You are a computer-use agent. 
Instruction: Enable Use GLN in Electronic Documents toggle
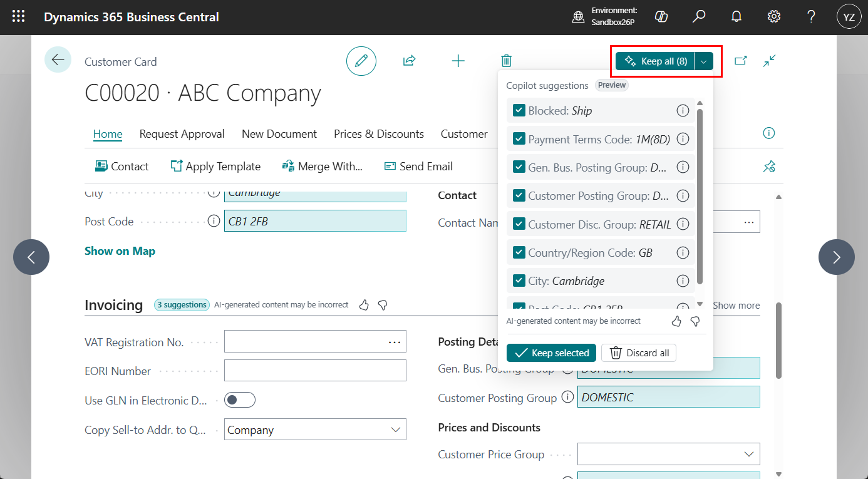[240, 399]
